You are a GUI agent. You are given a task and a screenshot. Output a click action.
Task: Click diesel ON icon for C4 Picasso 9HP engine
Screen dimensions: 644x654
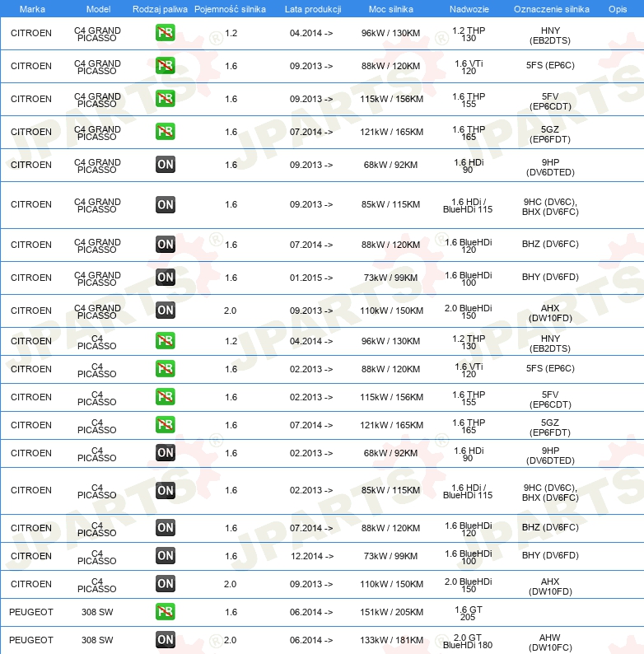click(166, 452)
